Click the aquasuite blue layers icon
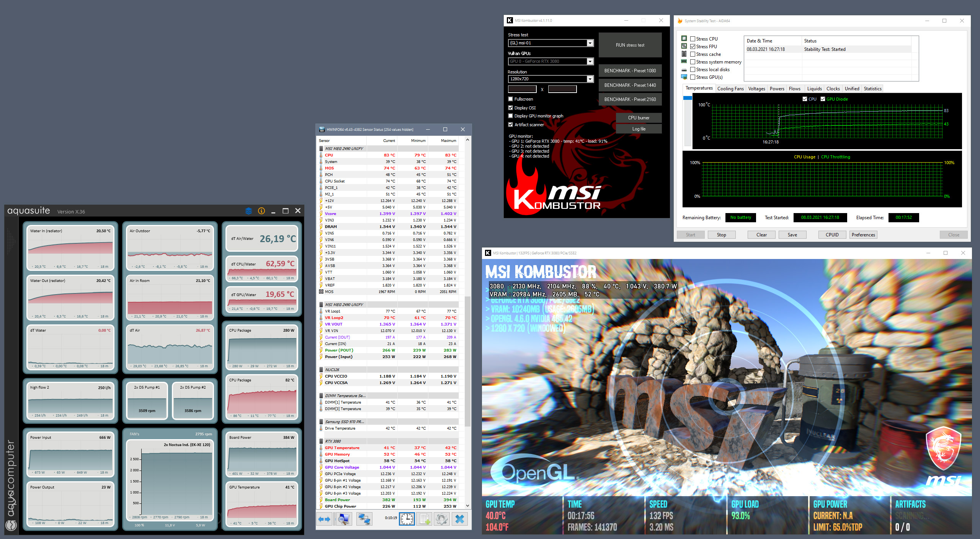The width and height of the screenshot is (980, 539). pos(248,211)
